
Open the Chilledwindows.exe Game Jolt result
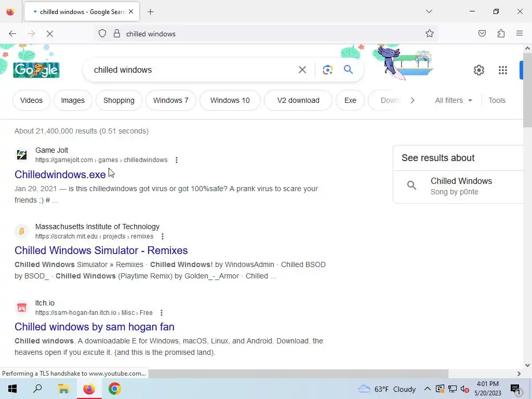pos(60,175)
